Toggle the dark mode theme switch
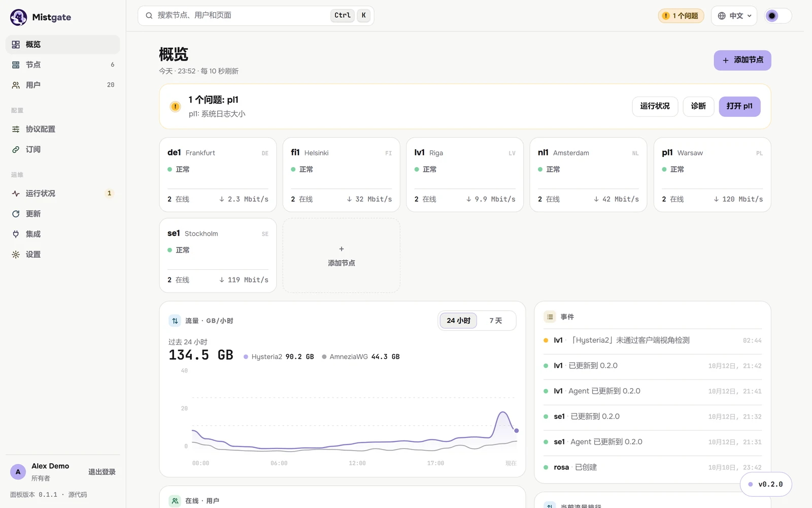 coord(778,16)
